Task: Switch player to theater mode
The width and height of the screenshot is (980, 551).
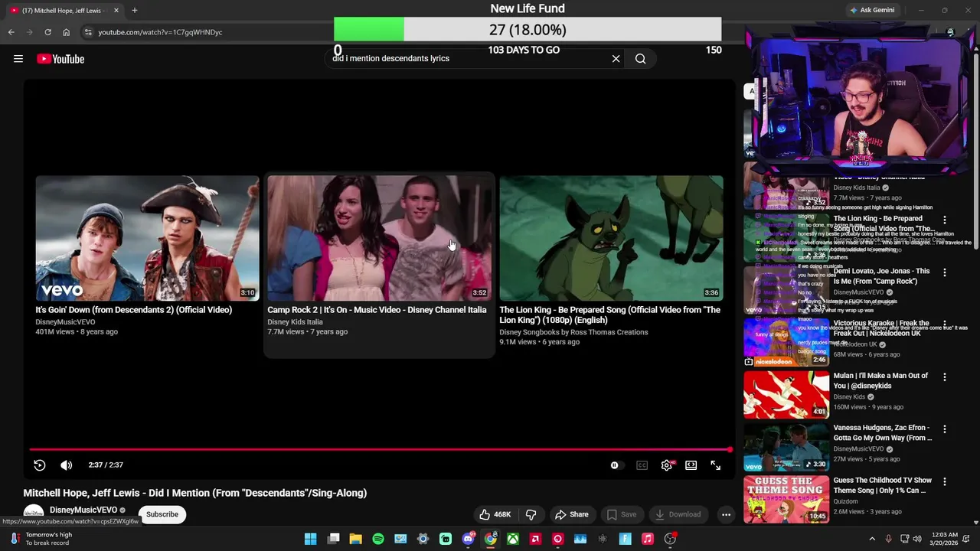Action: coord(691,465)
